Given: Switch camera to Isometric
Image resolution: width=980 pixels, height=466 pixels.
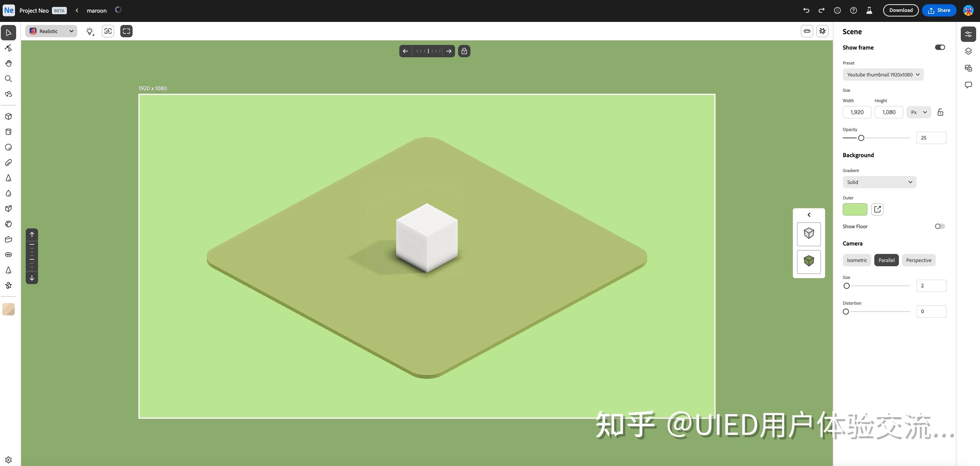Looking at the screenshot, I should [857, 260].
